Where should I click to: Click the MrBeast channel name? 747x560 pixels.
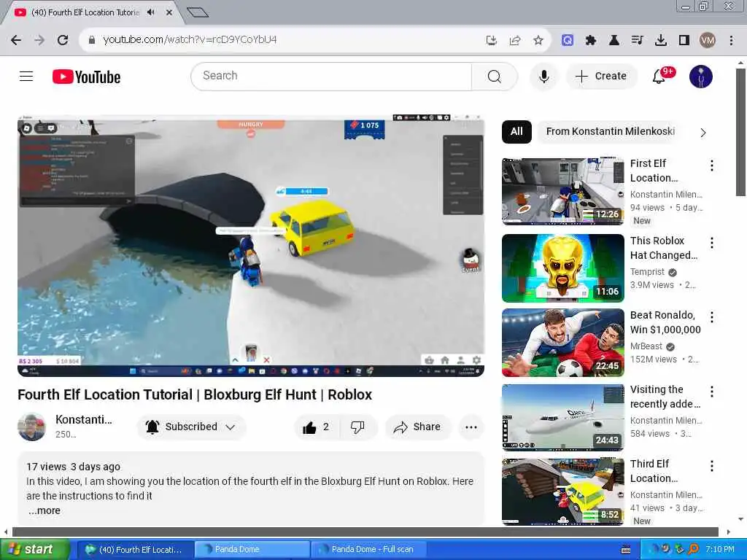[646, 346]
